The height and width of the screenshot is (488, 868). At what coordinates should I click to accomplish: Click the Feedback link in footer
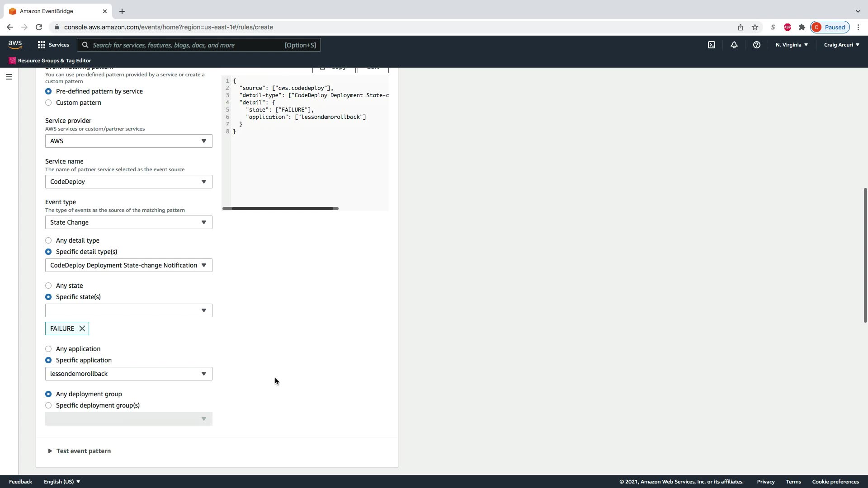pos(20,482)
